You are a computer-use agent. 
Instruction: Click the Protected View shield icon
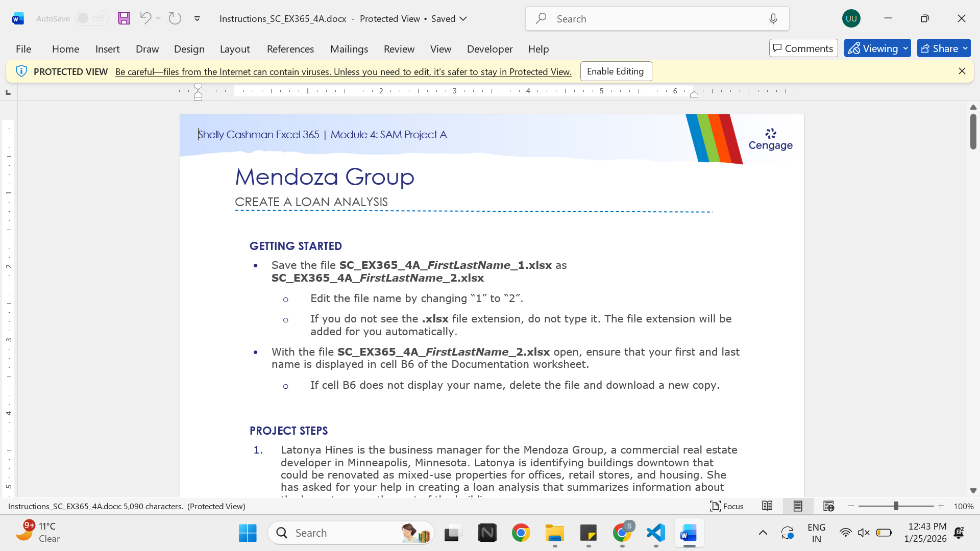[21, 71]
